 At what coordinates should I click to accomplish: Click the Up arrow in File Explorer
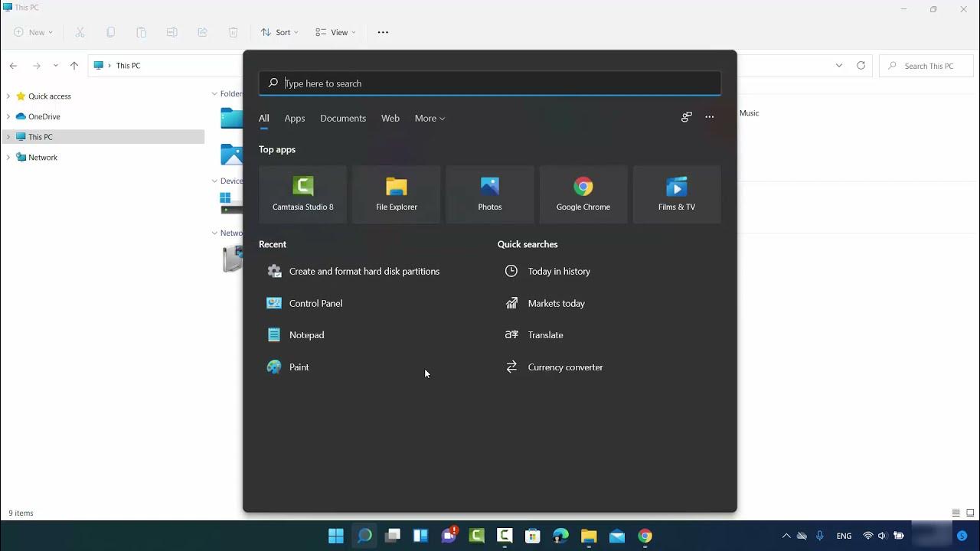click(x=74, y=66)
